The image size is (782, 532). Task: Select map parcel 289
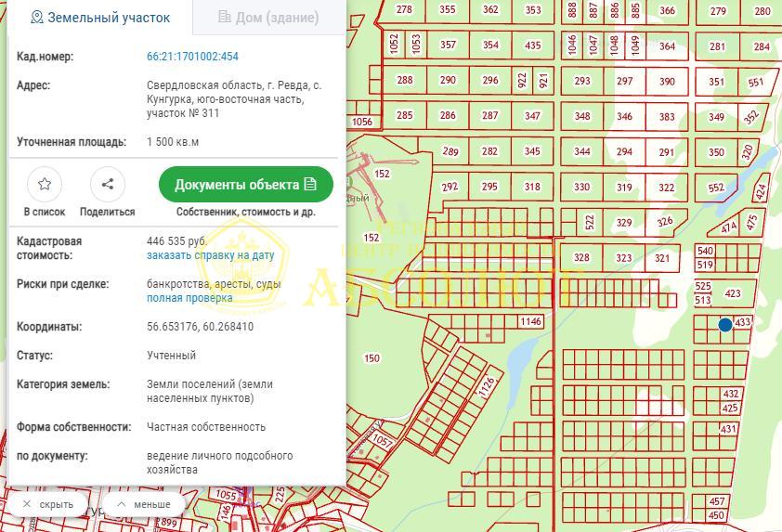(450, 151)
